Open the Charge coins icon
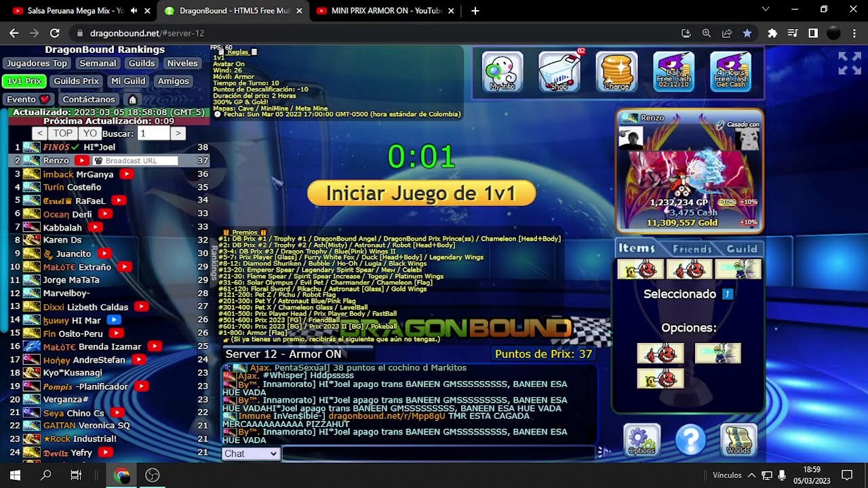Viewport: 868px width, 488px height. pyautogui.click(x=616, y=72)
